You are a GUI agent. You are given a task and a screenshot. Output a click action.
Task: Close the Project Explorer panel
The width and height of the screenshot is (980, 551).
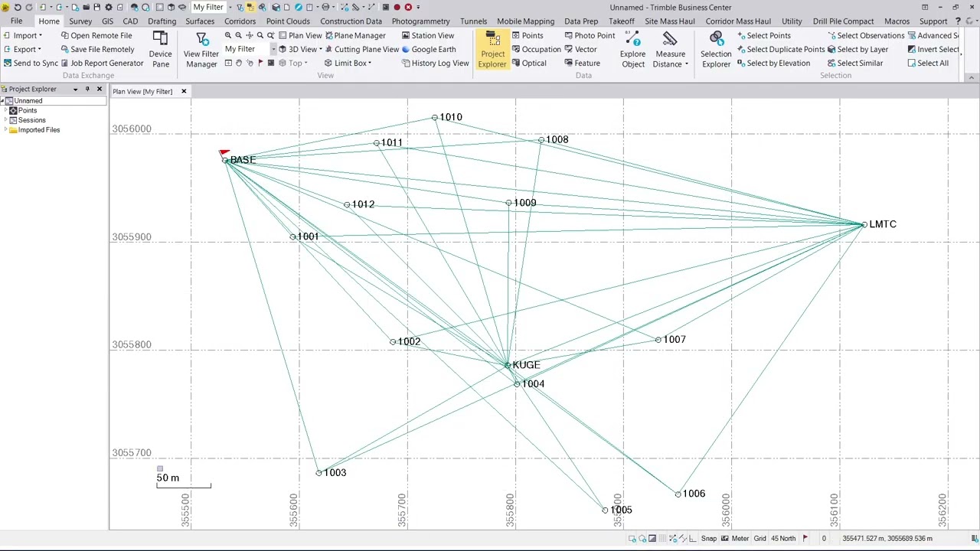[99, 89]
